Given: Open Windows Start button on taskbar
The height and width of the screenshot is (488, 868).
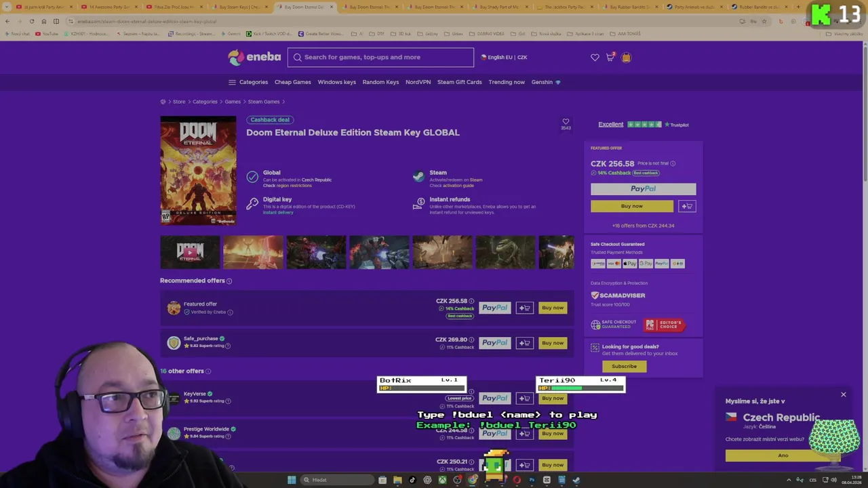Looking at the screenshot, I should [292, 480].
